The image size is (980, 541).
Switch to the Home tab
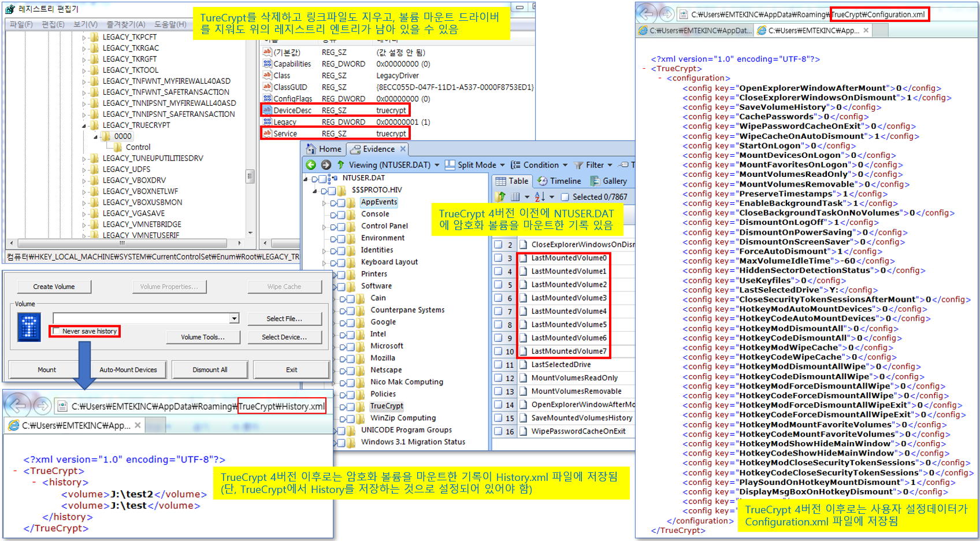point(324,149)
